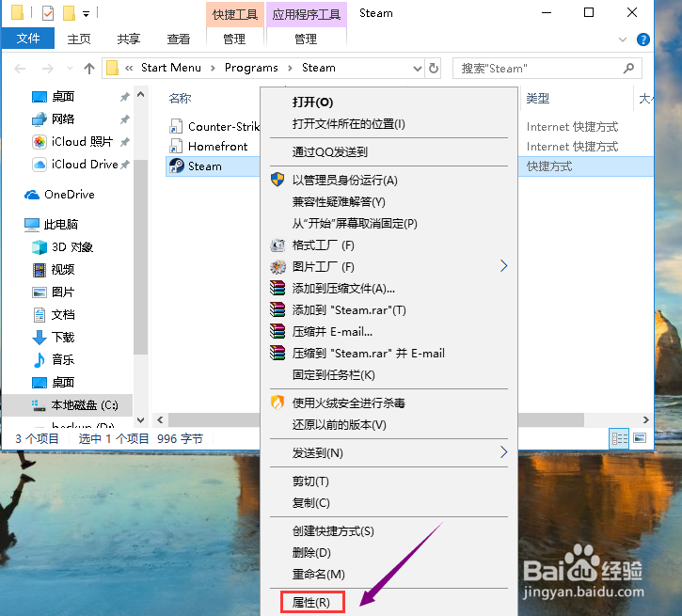682x616 pixels.
Task: Select 此电脑 in navigation pane
Action: pos(52,225)
